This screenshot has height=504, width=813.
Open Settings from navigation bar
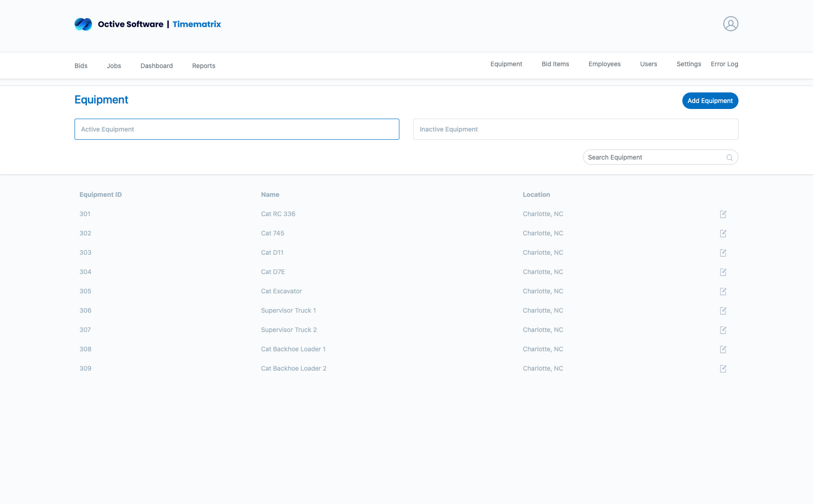click(688, 64)
